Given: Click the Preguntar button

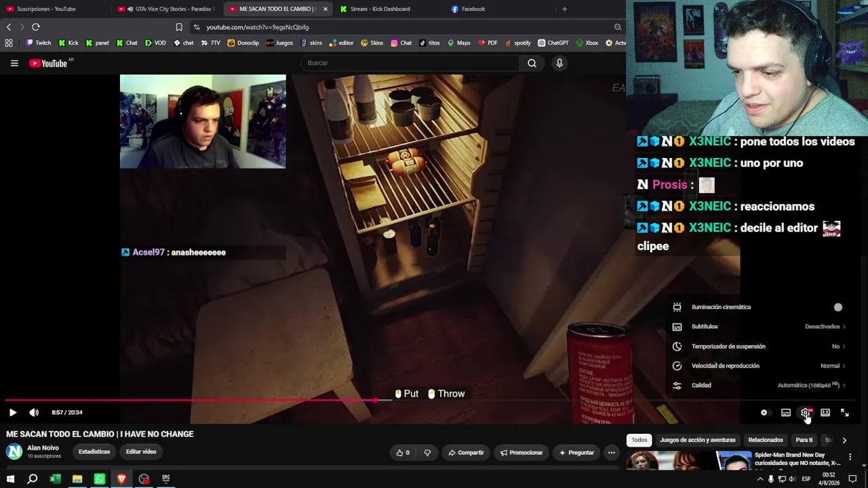Looking at the screenshot, I should pyautogui.click(x=576, y=453).
